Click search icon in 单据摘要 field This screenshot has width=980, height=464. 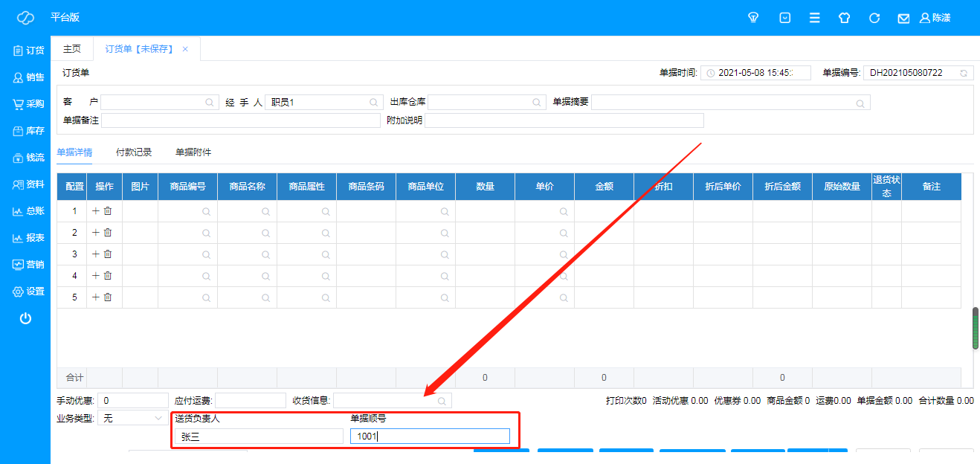[860, 103]
